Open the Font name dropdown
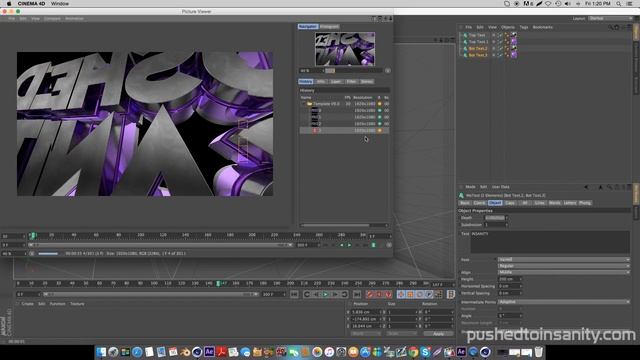The width and height of the screenshot is (640, 360). (x=564, y=260)
